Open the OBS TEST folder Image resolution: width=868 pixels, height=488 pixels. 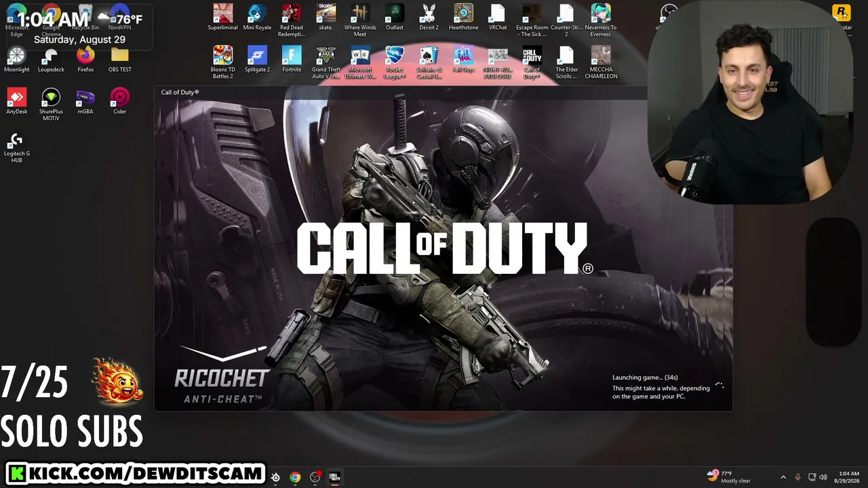[120, 60]
